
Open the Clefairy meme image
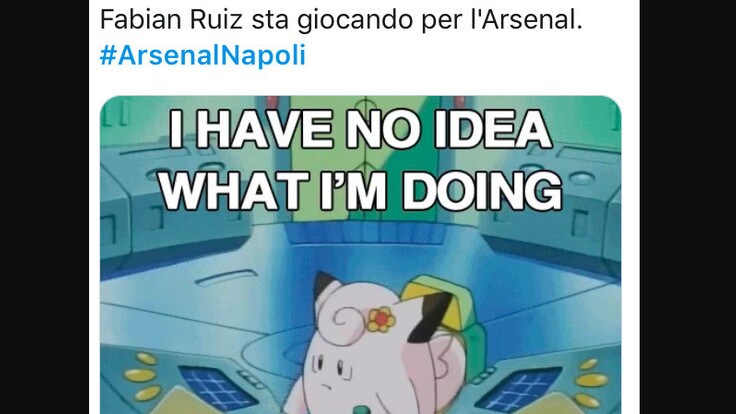point(360,255)
